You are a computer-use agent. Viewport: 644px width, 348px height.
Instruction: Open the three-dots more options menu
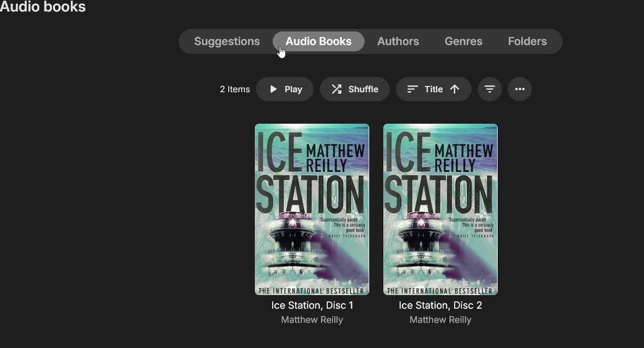point(520,89)
